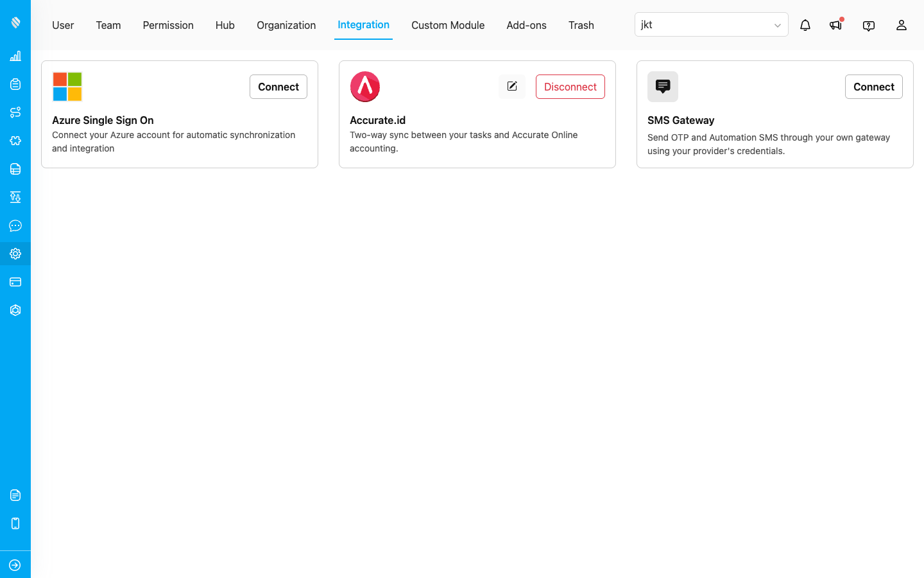
Task: Open announcements megaphone icon
Action: (835, 25)
